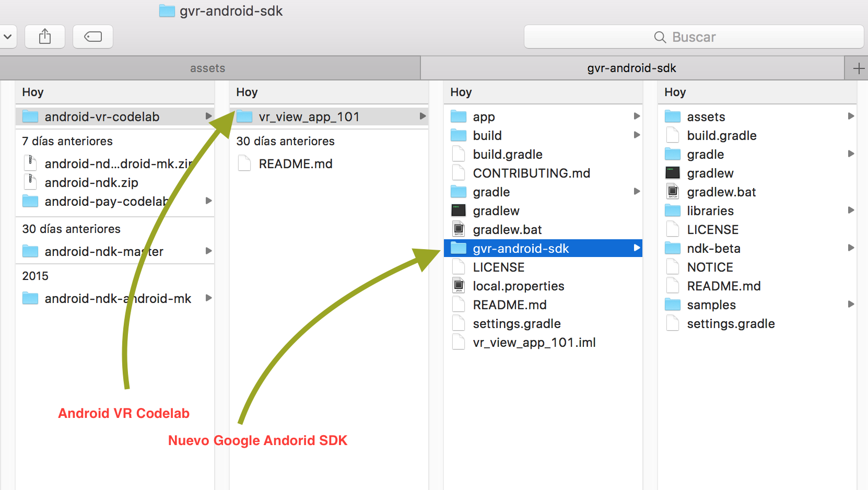Screen dimensions: 868x490
Task: Click the gradlew executable icon in third column
Action: (x=459, y=211)
